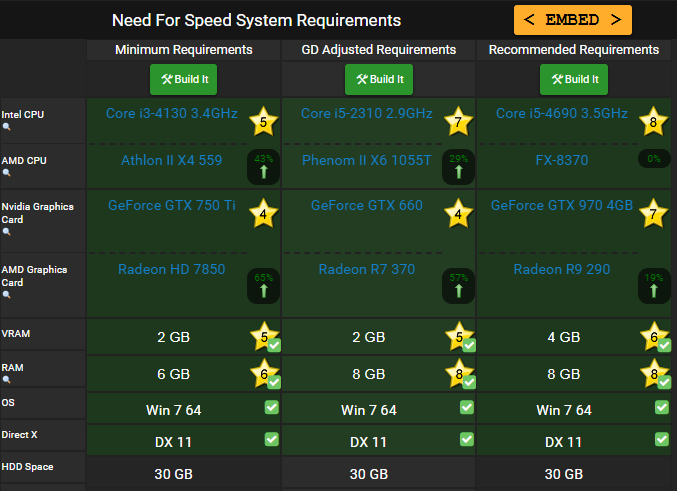Click the Need For Speed System Requirements title
The height and width of the screenshot is (491, 677).
[x=256, y=20]
